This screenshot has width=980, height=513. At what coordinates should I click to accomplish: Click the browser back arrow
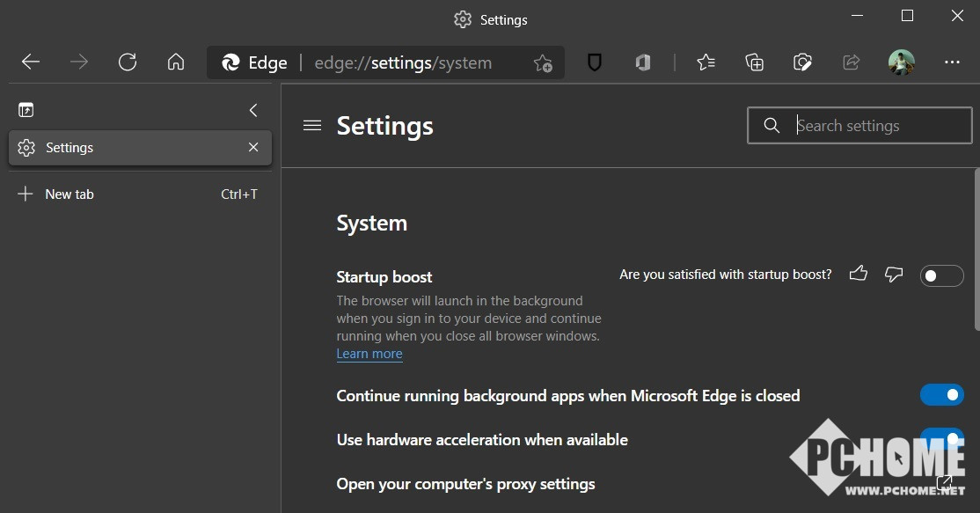point(31,62)
